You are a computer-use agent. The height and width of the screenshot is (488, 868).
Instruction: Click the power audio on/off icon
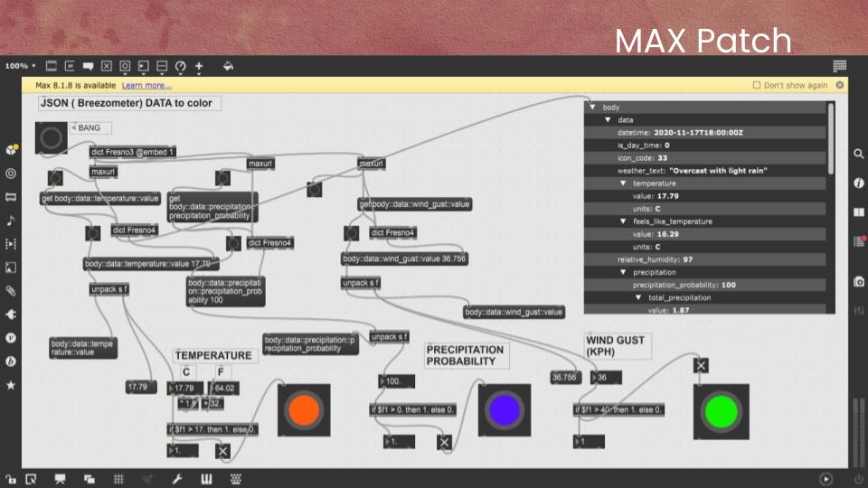(858, 479)
